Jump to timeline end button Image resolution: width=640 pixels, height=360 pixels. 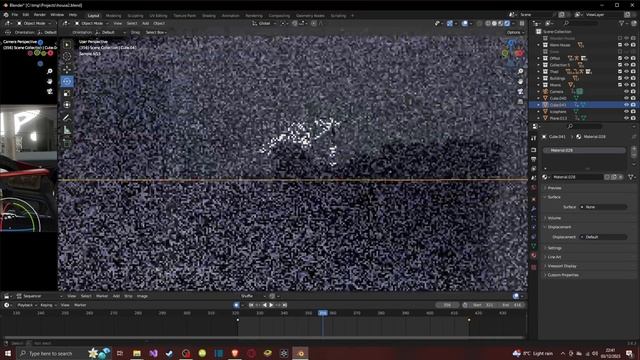tap(284, 305)
